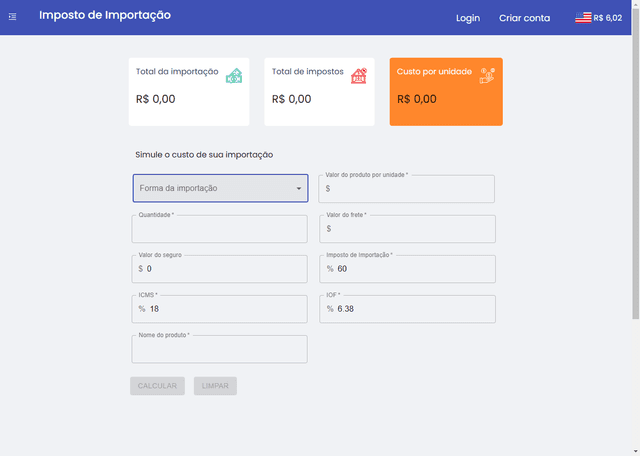The height and width of the screenshot is (456, 640).
Task: Focus the Quantidade input field
Action: (x=220, y=229)
